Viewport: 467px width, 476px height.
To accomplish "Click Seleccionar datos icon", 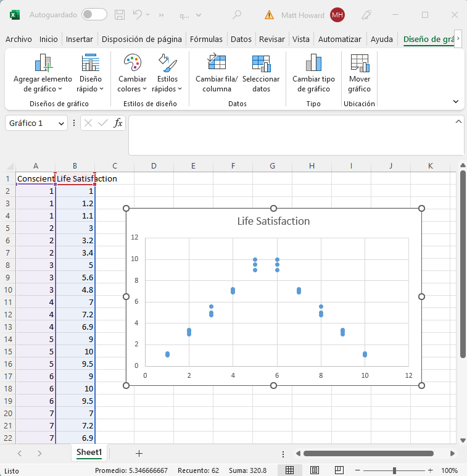I will pyautogui.click(x=261, y=63).
